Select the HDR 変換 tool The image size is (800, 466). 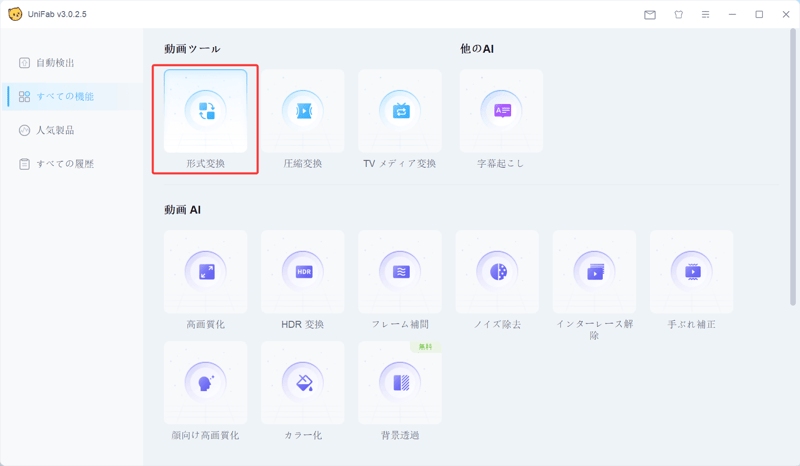click(x=302, y=279)
